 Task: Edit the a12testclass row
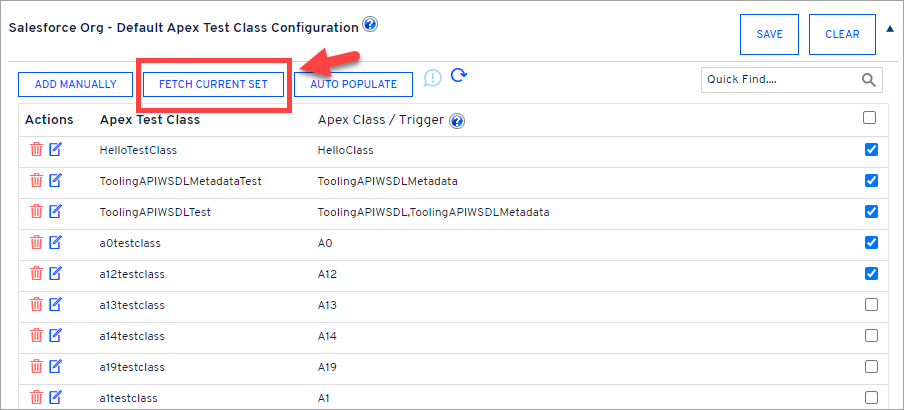[55, 274]
